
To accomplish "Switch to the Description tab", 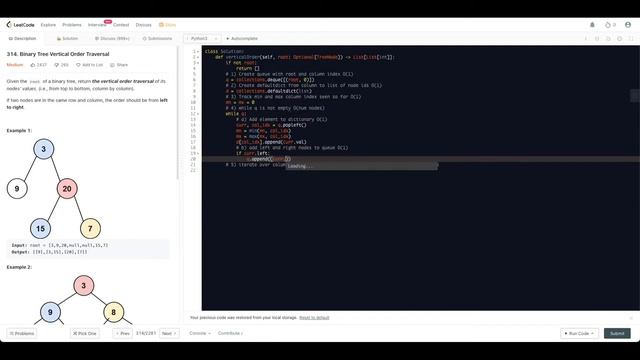I will [22, 38].
